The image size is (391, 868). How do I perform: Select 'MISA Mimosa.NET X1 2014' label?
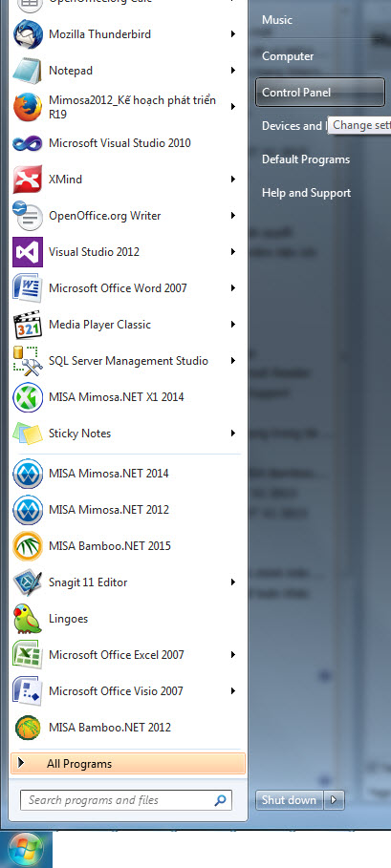[x=117, y=397]
